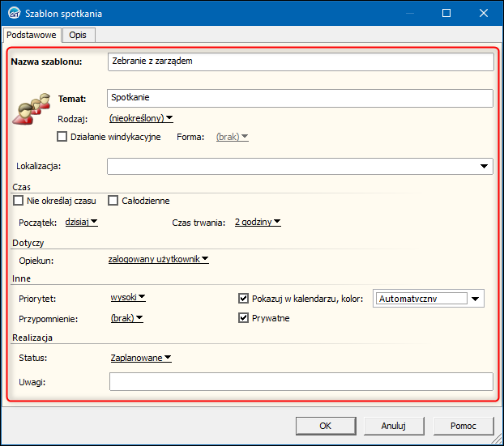Screen dimensions: 504x446
Task: Click the Uwagi input field
Action: (301, 381)
